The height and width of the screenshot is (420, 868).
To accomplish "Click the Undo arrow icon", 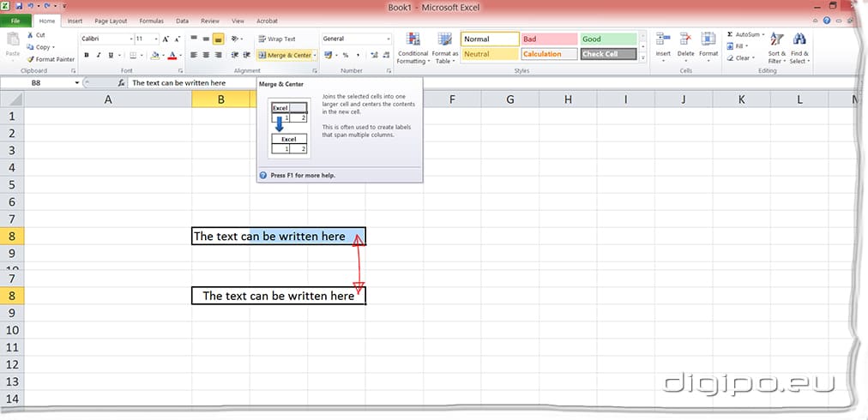I will click(x=31, y=6).
